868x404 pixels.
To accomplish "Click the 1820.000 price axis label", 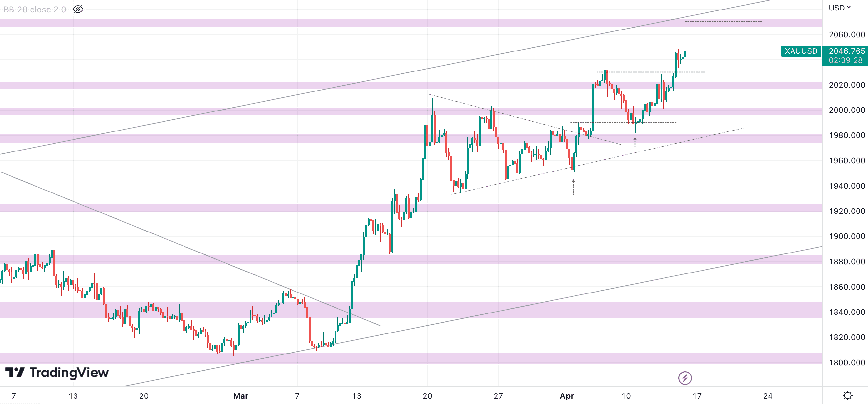I will 847,337.
